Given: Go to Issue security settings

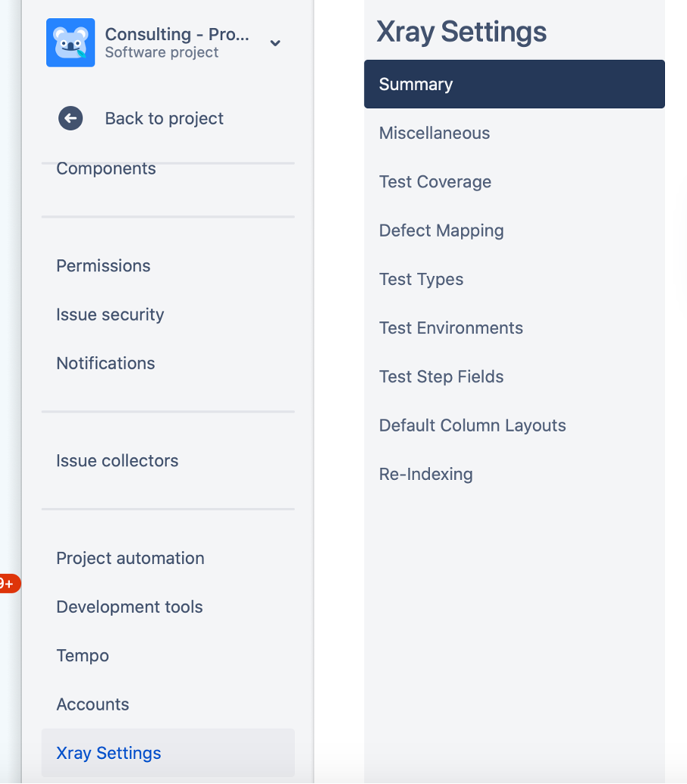Looking at the screenshot, I should click(110, 315).
